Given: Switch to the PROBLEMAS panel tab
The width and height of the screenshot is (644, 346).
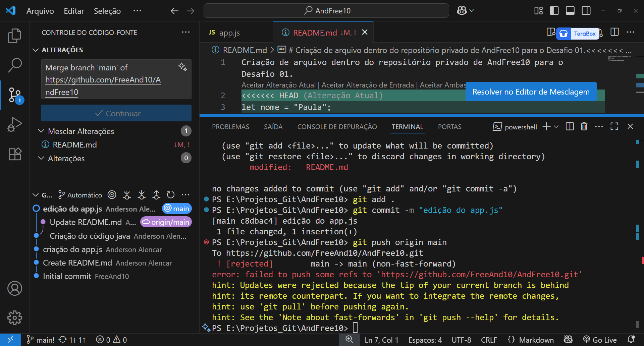Looking at the screenshot, I should pos(230,127).
